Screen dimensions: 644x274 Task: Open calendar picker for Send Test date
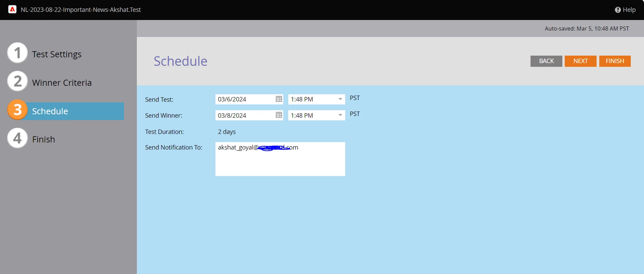tap(279, 99)
